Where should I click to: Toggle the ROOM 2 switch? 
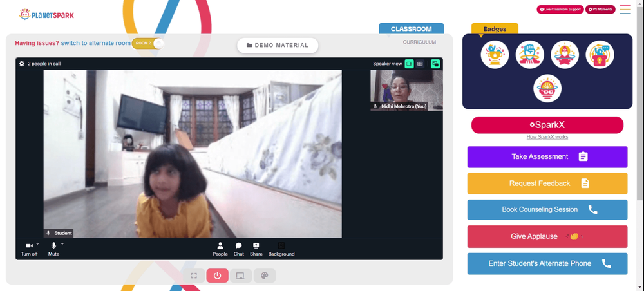[x=148, y=43]
